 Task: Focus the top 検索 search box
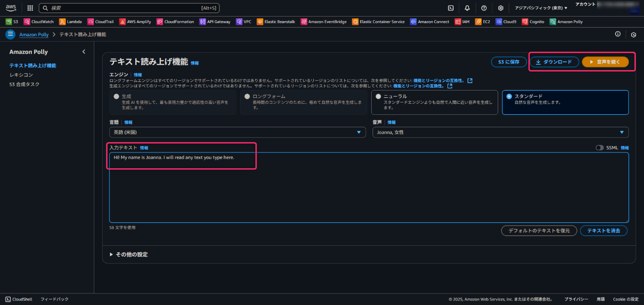click(129, 8)
